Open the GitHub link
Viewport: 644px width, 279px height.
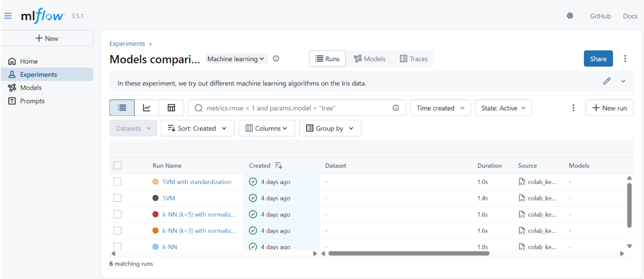(x=600, y=16)
